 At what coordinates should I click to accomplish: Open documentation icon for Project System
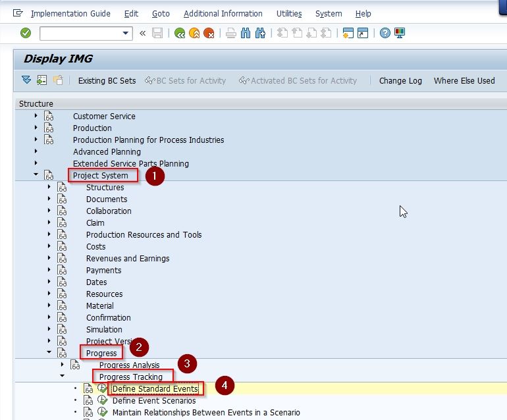[x=49, y=175]
